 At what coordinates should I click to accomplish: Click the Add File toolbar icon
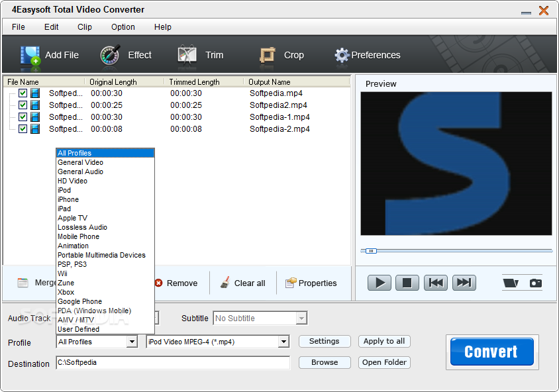(30, 56)
